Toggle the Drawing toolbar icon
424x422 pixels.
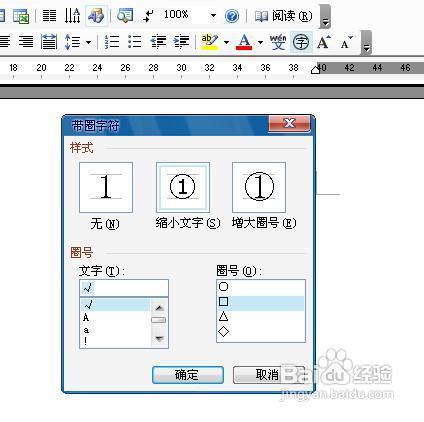click(96, 16)
